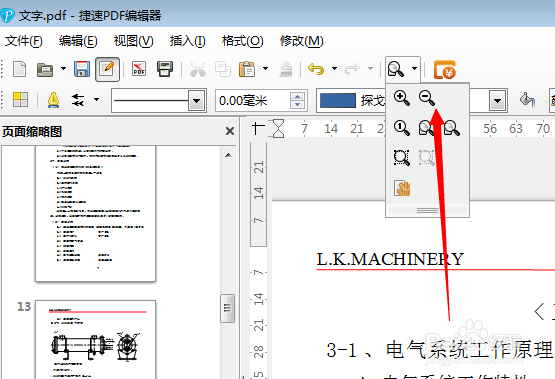The width and height of the screenshot is (555, 379).
Task: Toggle the edit content pencil tool
Action: [107, 69]
